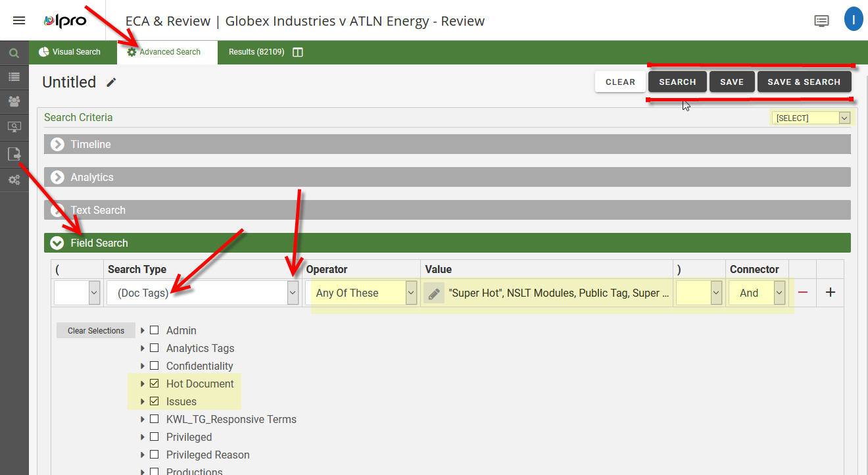The image size is (868, 475).
Task: Check the Admin tag checkbox
Action: 154,330
